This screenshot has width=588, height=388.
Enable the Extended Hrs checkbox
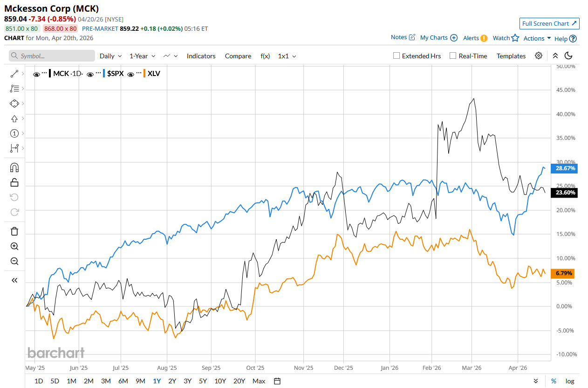pyautogui.click(x=397, y=55)
